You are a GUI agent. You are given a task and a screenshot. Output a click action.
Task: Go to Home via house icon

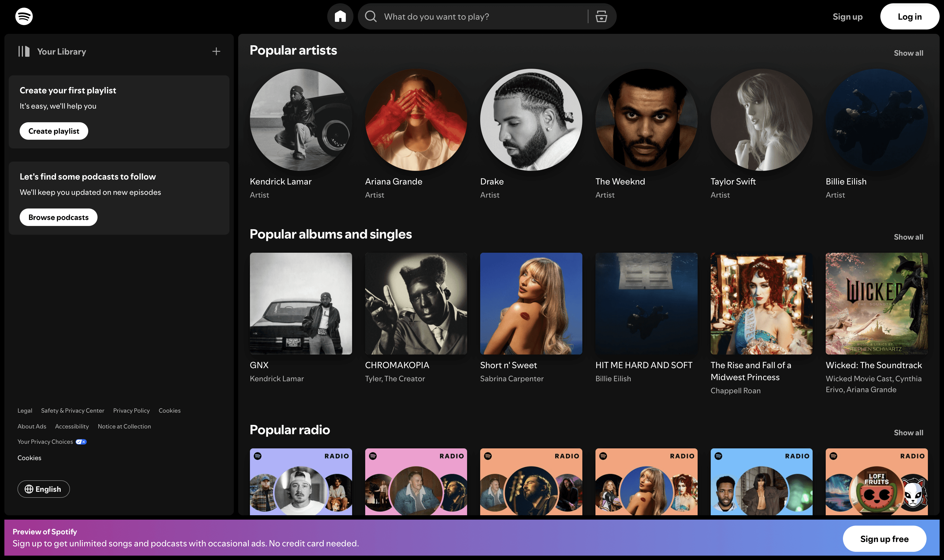point(340,17)
